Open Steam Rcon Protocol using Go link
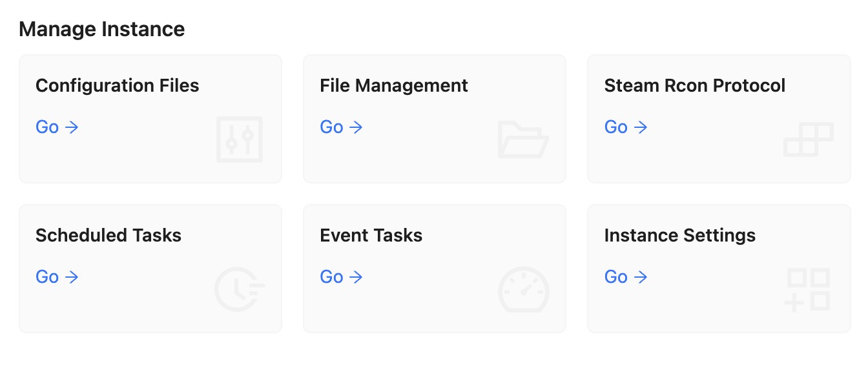The width and height of the screenshot is (868, 372). [x=626, y=127]
